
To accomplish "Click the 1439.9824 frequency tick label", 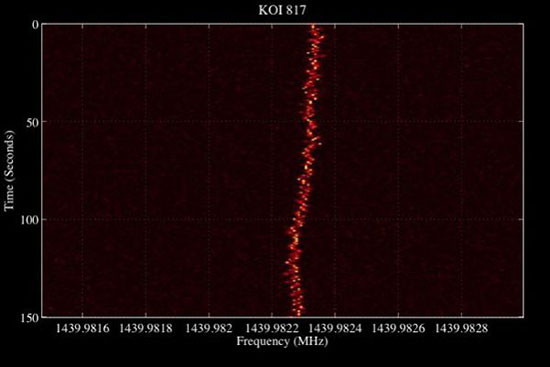I will [335, 329].
